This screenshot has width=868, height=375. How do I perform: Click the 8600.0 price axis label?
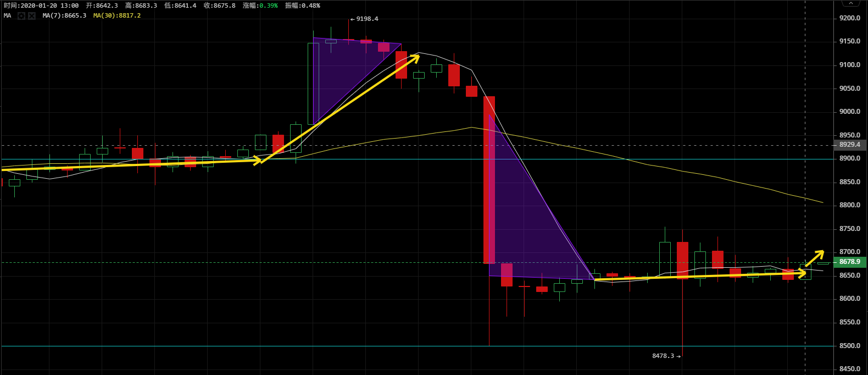click(x=850, y=299)
